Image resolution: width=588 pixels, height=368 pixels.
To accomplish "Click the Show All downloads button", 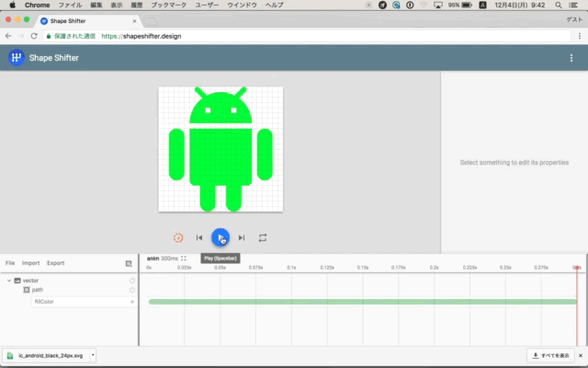I will (553, 355).
